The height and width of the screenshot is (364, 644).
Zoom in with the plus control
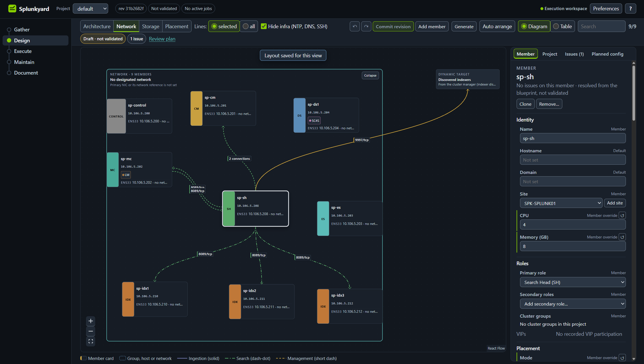(x=91, y=321)
